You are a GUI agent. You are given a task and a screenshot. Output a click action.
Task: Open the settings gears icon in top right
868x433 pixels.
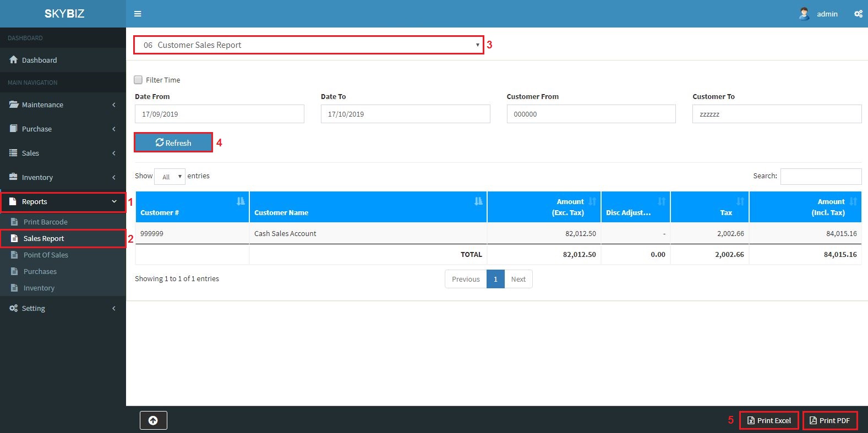(x=858, y=14)
